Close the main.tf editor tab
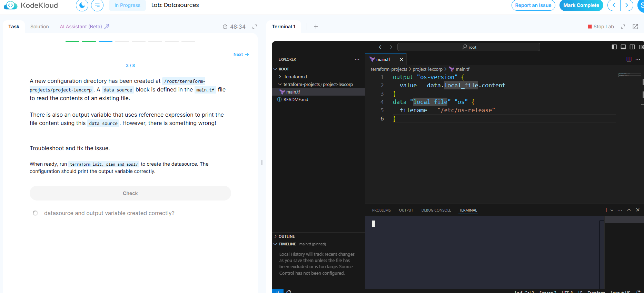The image size is (644, 293). tap(402, 59)
